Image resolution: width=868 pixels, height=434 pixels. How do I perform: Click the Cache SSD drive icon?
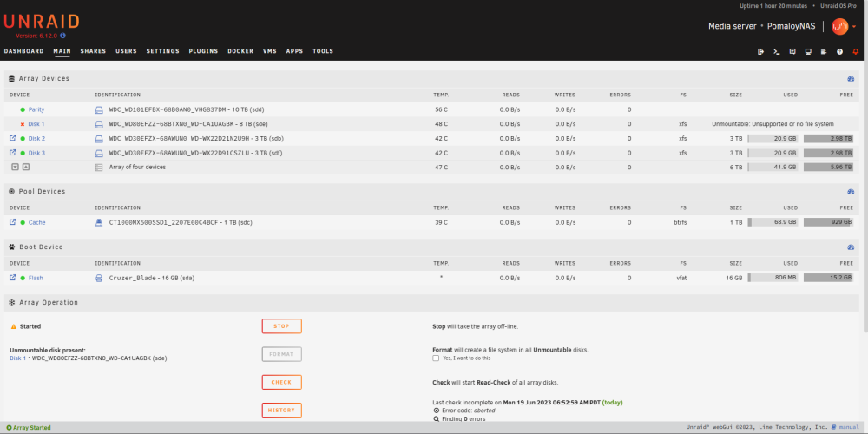click(x=99, y=222)
